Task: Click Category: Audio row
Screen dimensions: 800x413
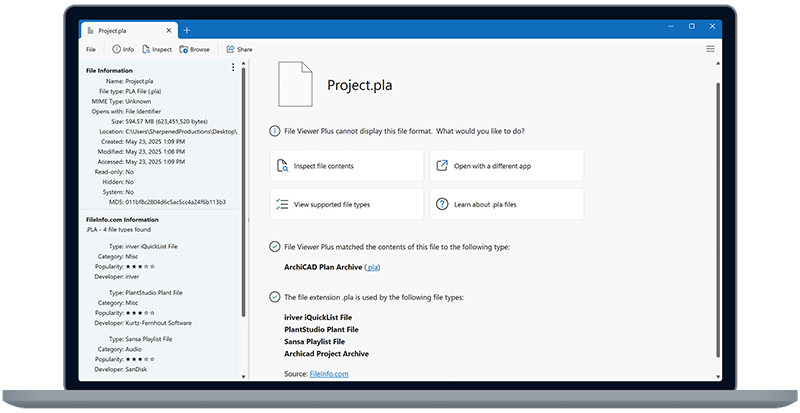Action: coord(120,349)
